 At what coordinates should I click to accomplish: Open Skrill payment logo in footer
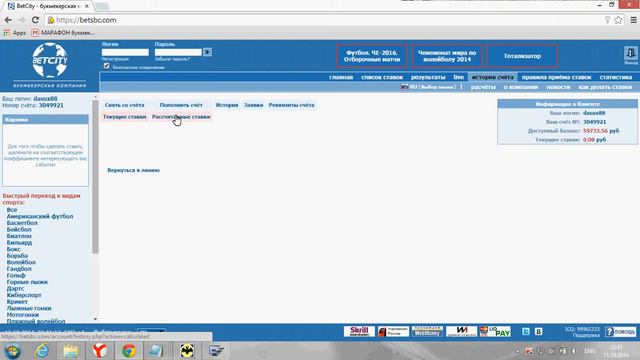[359, 331]
